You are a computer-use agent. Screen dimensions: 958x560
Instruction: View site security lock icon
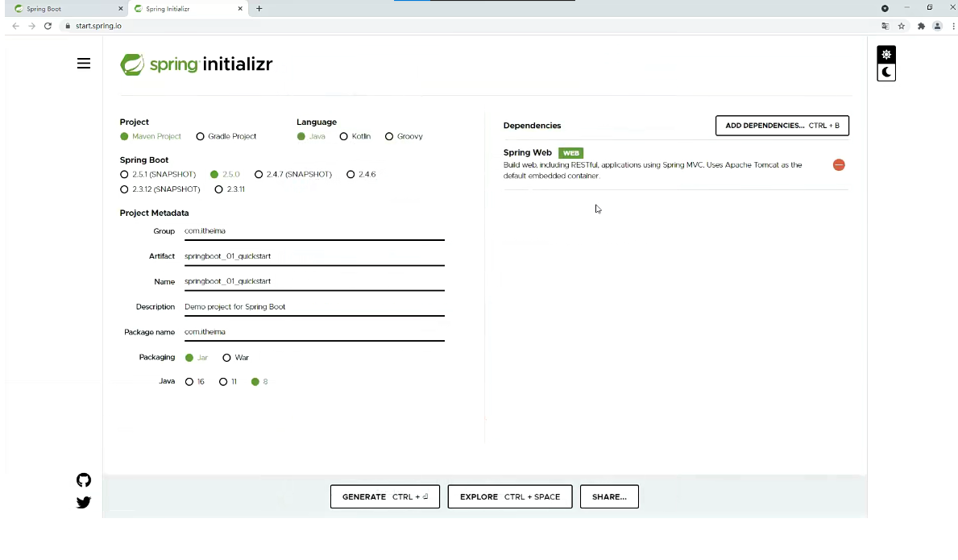pyautogui.click(x=68, y=26)
